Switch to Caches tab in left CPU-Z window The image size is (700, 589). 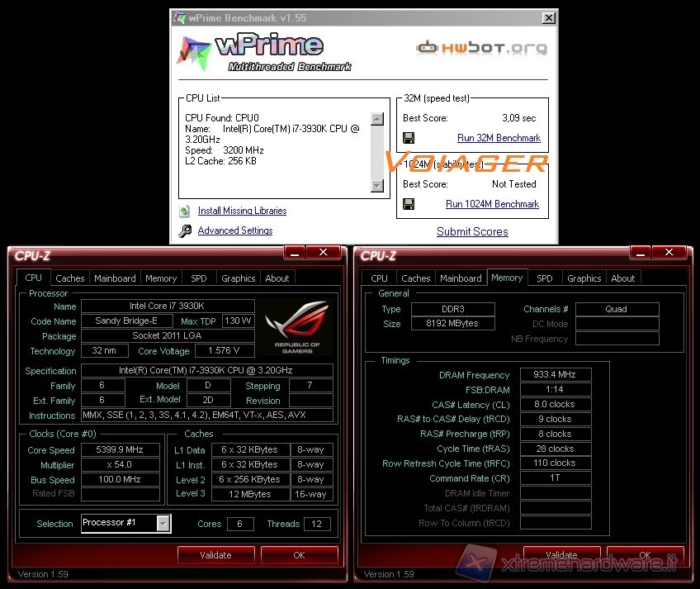[x=70, y=278]
